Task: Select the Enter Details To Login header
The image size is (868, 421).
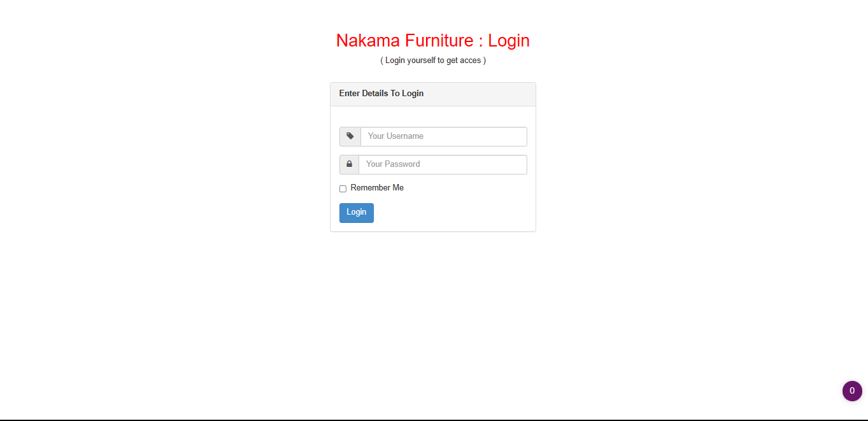Action: (x=381, y=93)
